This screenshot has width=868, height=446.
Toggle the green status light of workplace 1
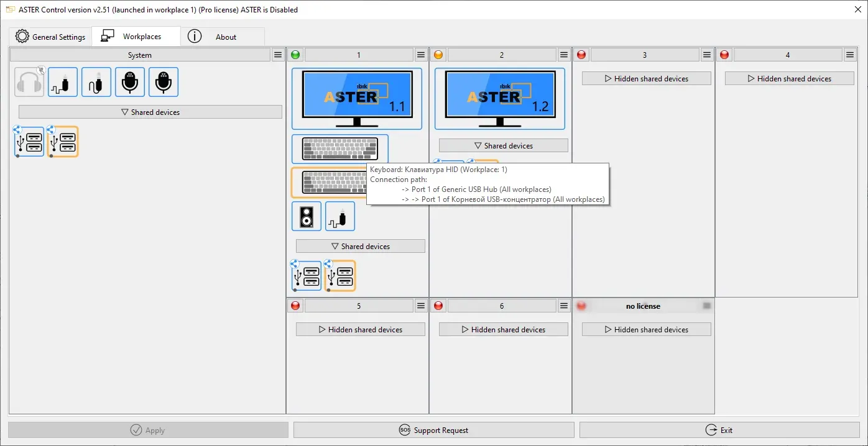coord(295,55)
